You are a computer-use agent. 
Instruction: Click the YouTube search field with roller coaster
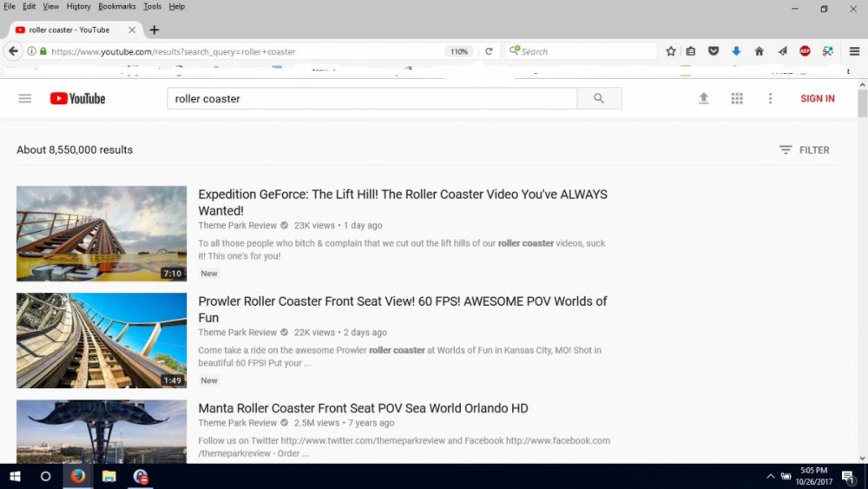coord(372,99)
